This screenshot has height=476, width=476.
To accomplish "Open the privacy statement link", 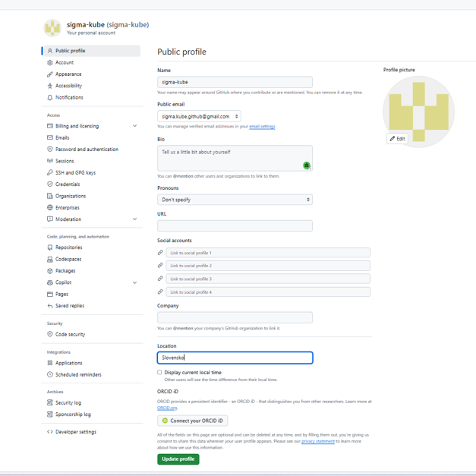I will point(318,441).
